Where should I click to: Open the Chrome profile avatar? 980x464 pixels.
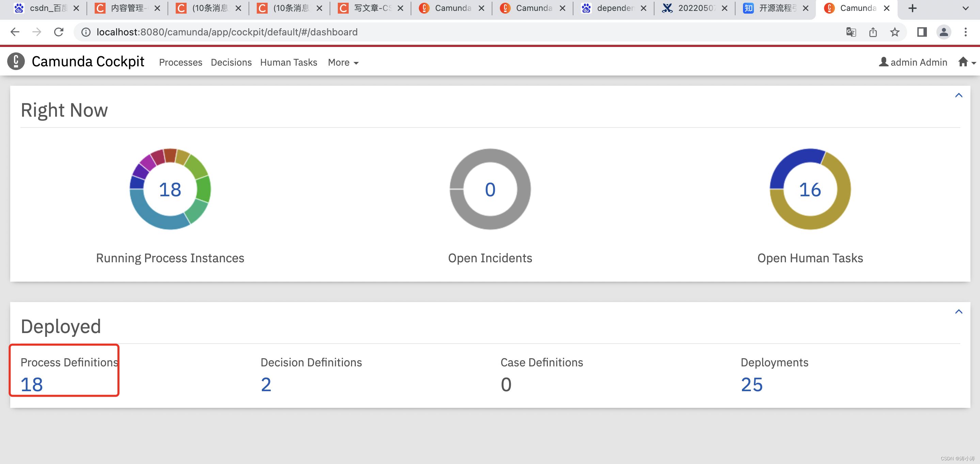[x=944, y=32]
